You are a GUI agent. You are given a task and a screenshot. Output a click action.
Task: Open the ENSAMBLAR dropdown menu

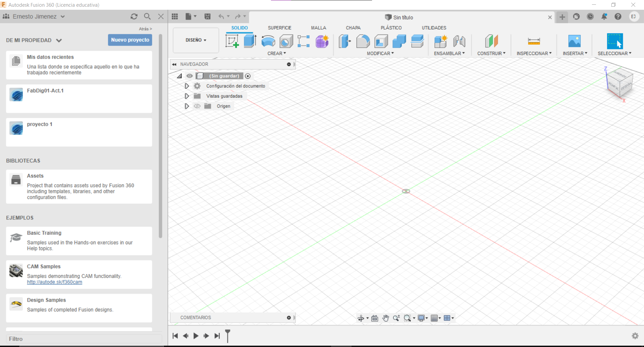(x=449, y=53)
